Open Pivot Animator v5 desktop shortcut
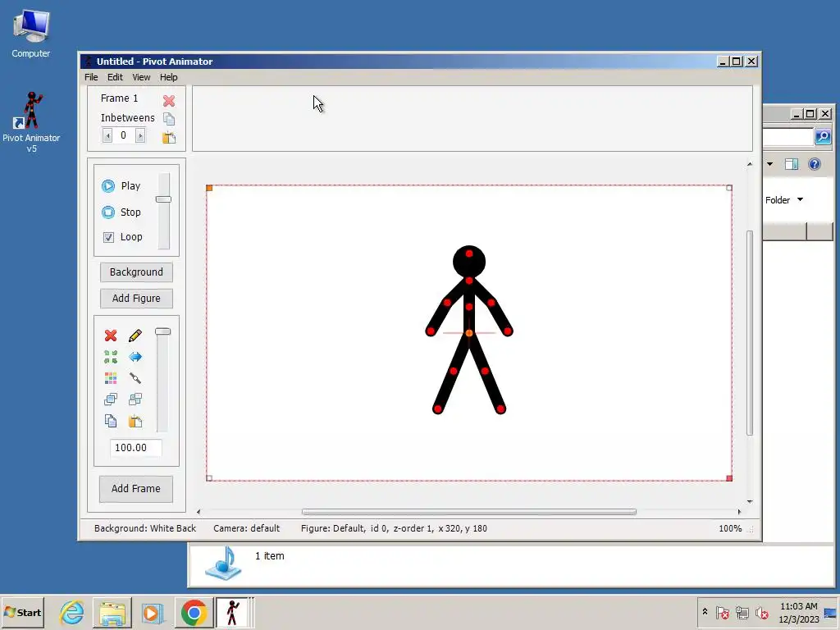This screenshot has height=630, width=840. [31, 123]
